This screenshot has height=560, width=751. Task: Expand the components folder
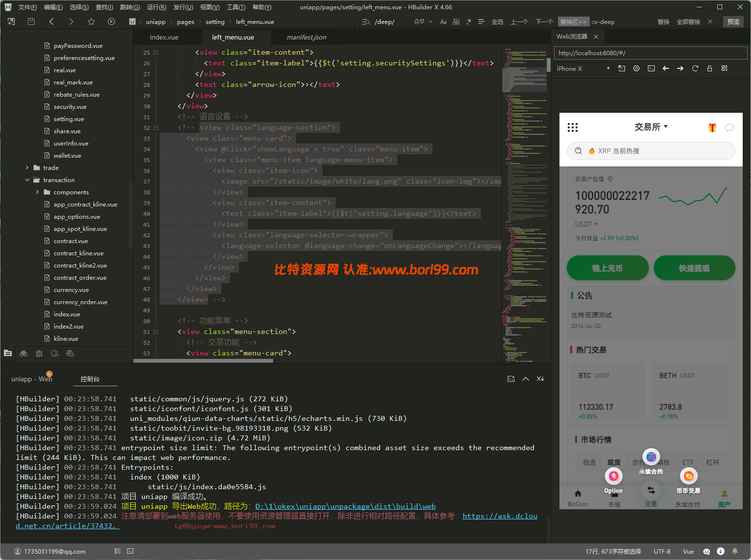coord(38,192)
